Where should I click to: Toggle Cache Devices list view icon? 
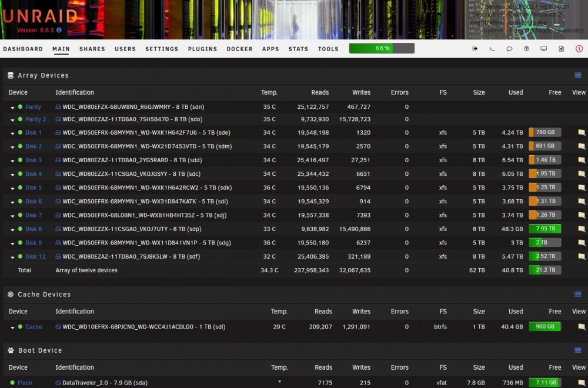(577, 295)
